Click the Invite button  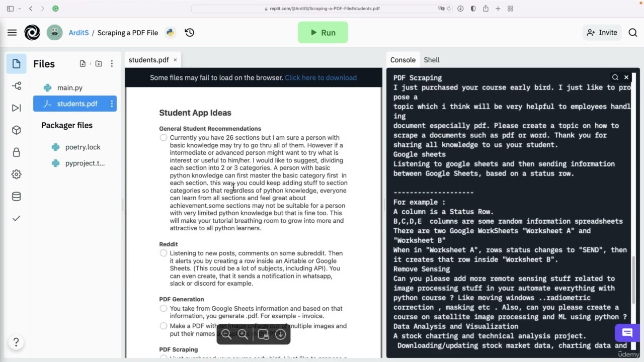click(x=602, y=33)
